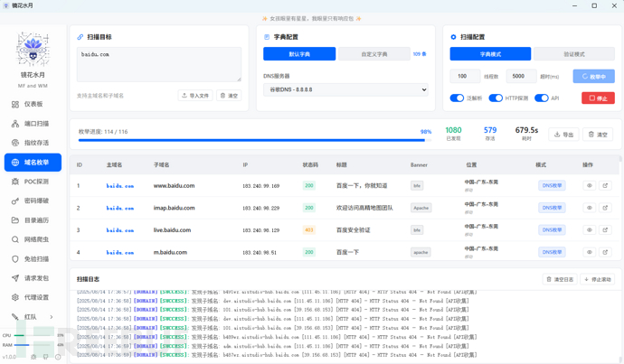Select the 字典模式 tab
Image resolution: width=624 pixels, height=364 pixels.
click(490, 54)
